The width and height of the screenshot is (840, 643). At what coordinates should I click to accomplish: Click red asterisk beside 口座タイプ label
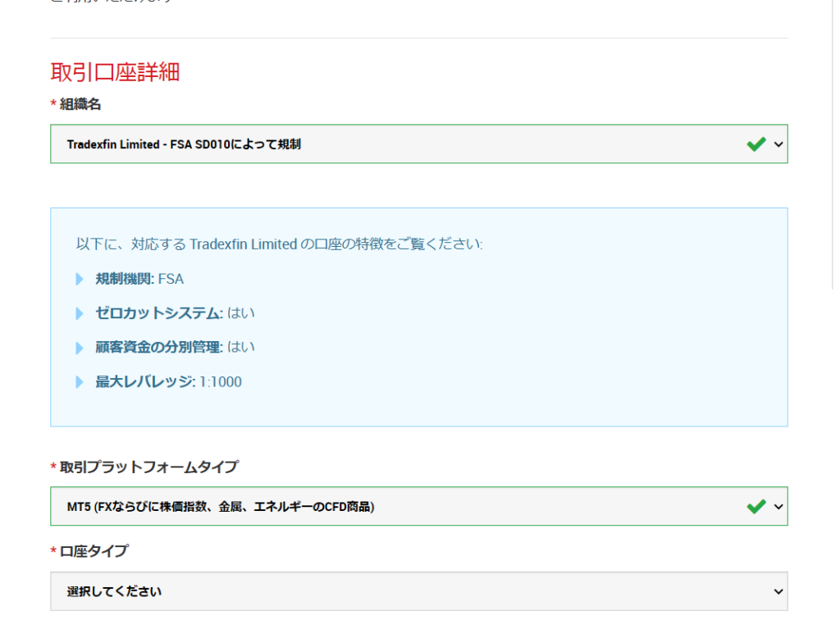[52, 551]
